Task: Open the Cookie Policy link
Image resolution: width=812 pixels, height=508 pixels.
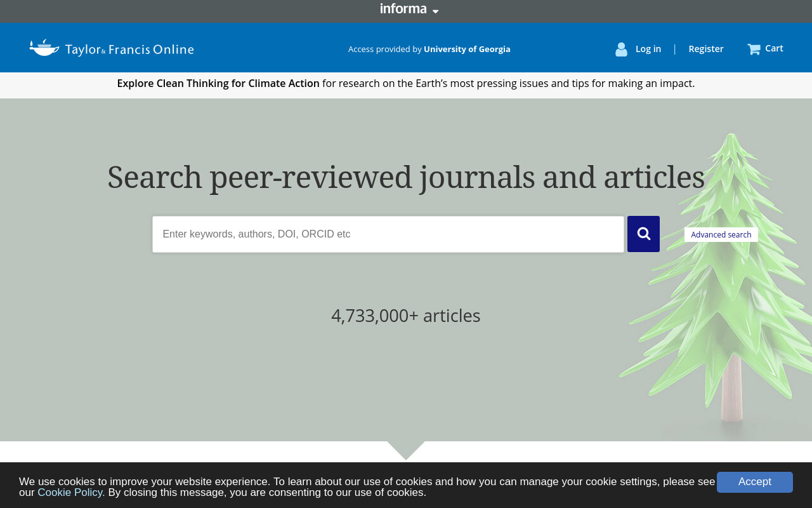Action: pyautogui.click(x=71, y=492)
